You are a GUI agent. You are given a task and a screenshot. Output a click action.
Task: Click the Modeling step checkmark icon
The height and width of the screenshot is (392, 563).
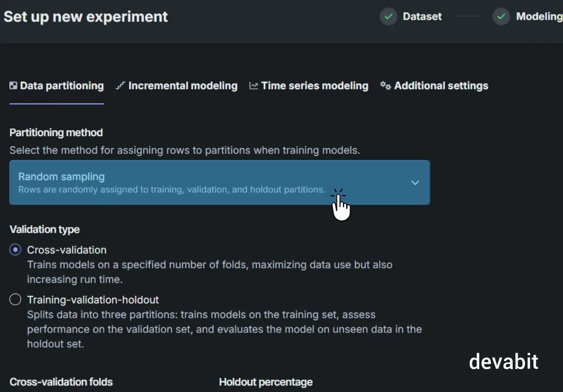click(x=501, y=17)
